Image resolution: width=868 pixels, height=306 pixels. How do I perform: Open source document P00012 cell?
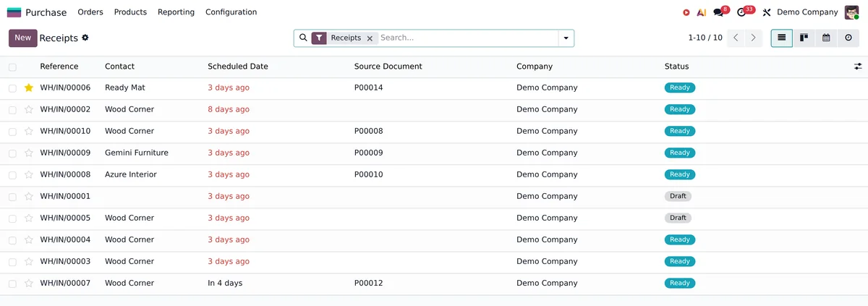tap(369, 283)
